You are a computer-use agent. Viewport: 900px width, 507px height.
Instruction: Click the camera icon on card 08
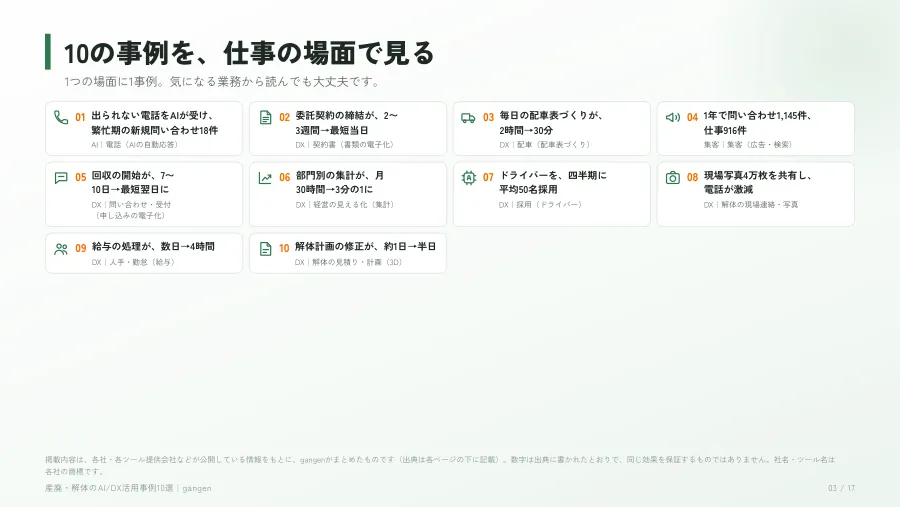[x=673, y=177]
